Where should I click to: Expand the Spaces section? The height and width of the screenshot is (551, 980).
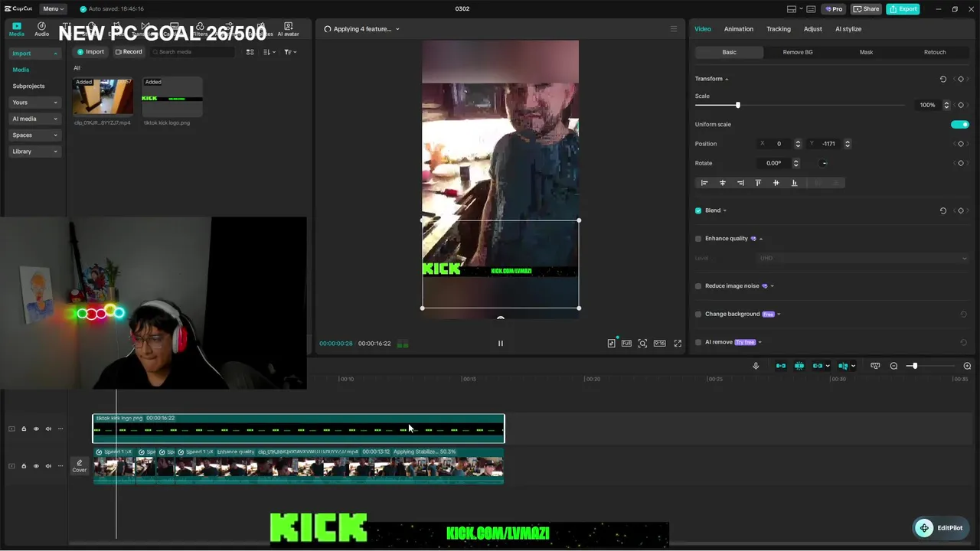[35, 135]
